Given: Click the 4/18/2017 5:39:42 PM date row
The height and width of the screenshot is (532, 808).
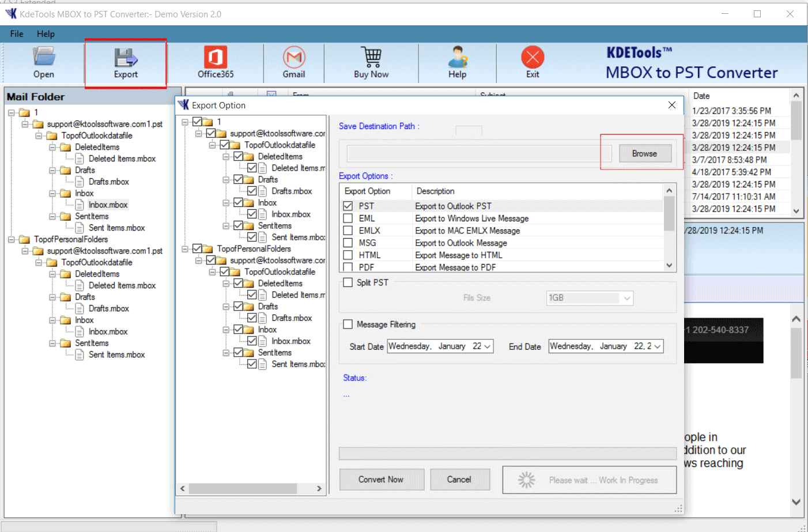Looking at the screenshot, I should 731,172.
